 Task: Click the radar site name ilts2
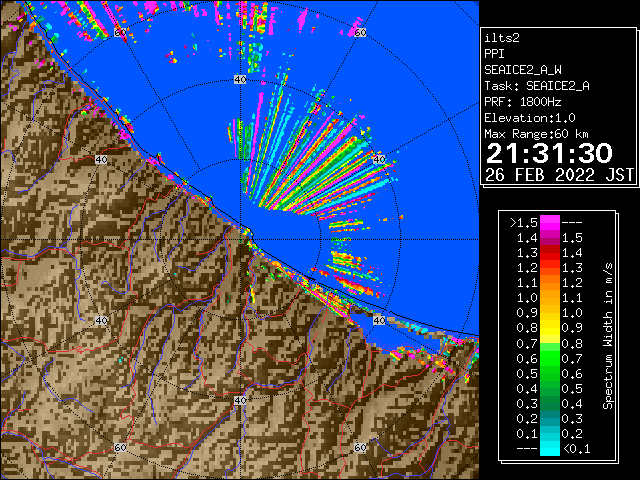point(502,38)
